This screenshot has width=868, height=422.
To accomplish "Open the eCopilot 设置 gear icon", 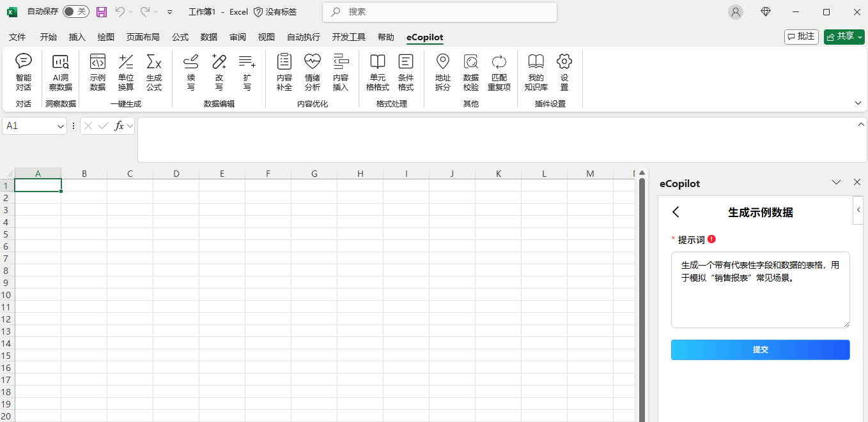I will click(x=564, y=72).
